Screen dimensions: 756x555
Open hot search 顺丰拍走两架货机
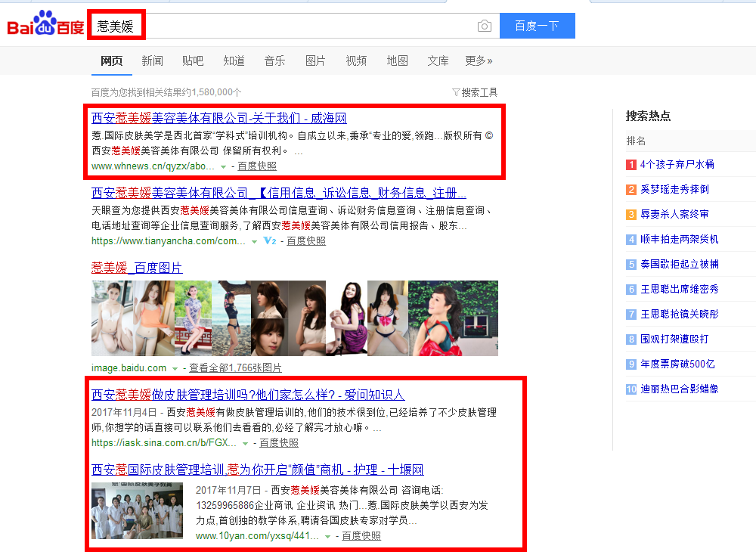click(680, 239)
